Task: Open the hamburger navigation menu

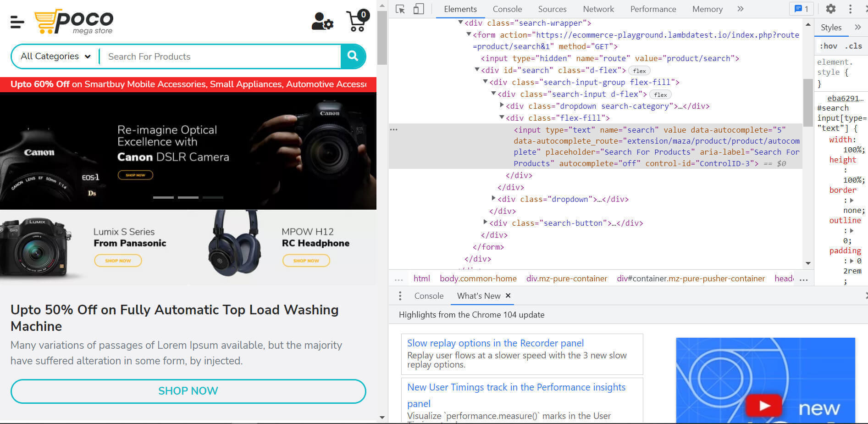Action: pos(17,22)
